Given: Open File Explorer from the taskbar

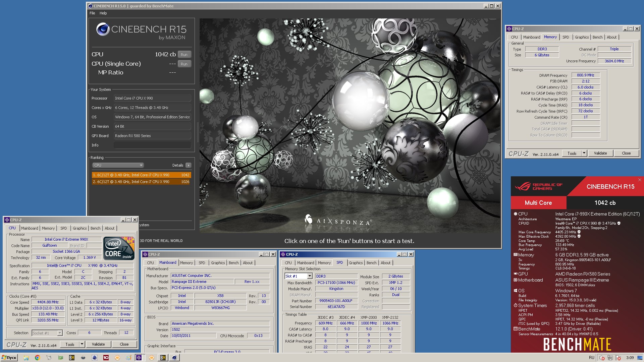Looking at the screenshot, I should [x=26, y=358].
